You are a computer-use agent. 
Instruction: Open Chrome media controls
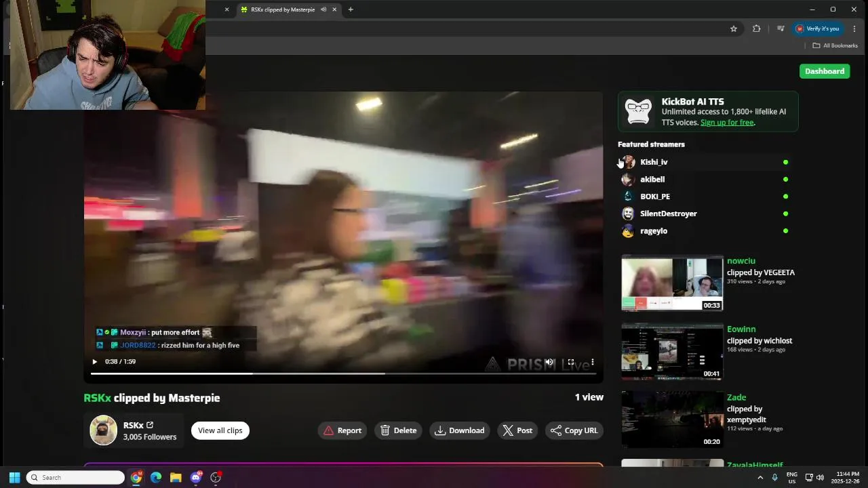click(x=781, y=28)
